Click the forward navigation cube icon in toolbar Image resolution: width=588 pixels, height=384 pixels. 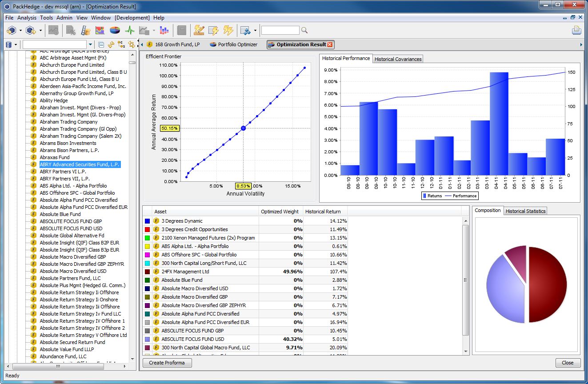[x=30, y=30]
